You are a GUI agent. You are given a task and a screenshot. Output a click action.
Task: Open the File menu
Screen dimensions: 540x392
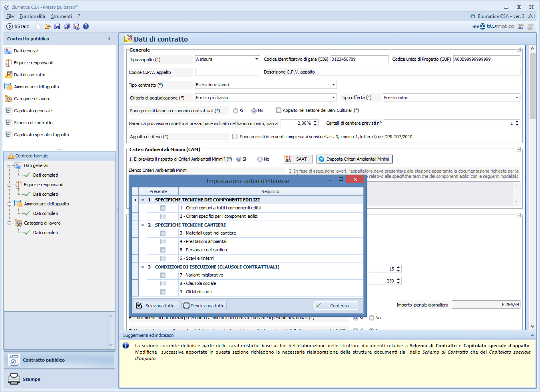point(10,16)
